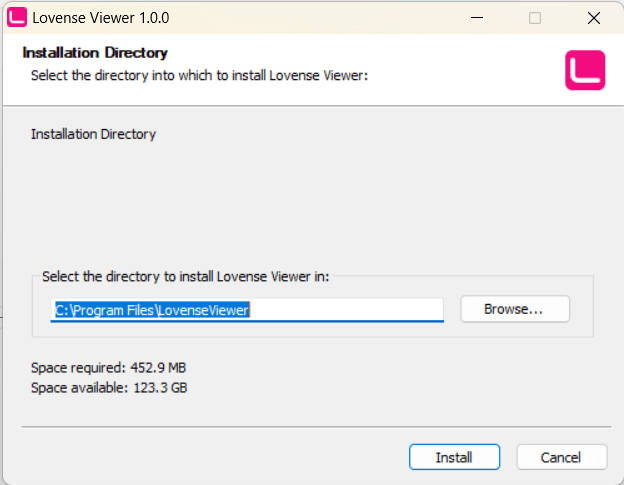624x485 pixels.
Task: Click the greyed-out maximize window button
Action: point(535,18)
